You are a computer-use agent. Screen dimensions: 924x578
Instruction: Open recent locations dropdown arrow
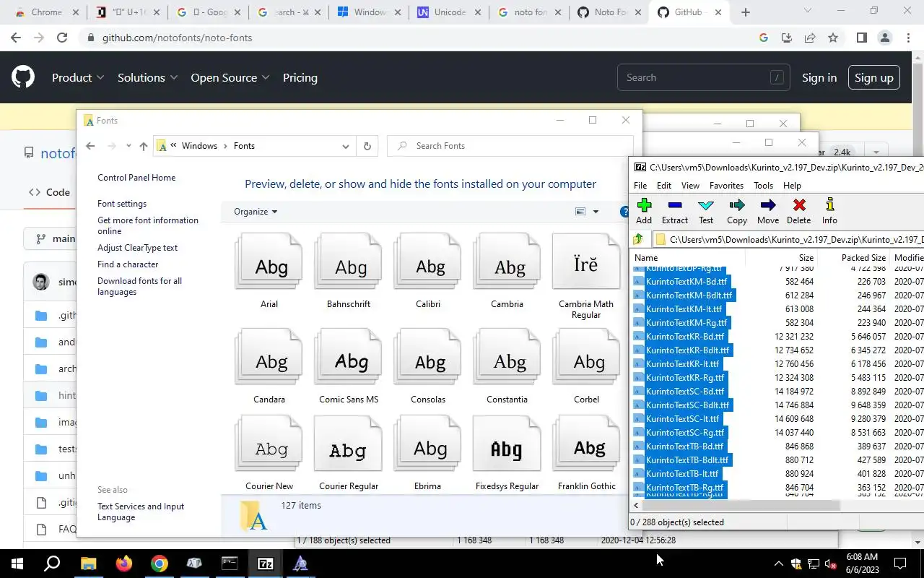point(128,146)
